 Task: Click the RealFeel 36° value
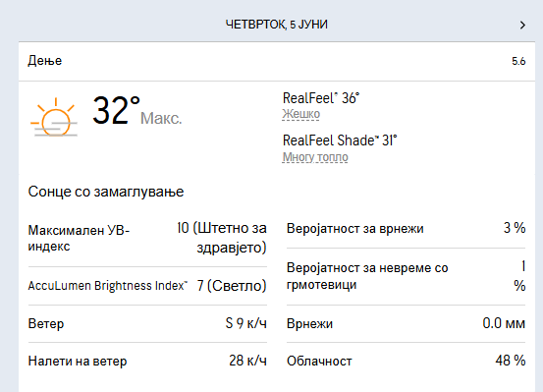point(321,98)
